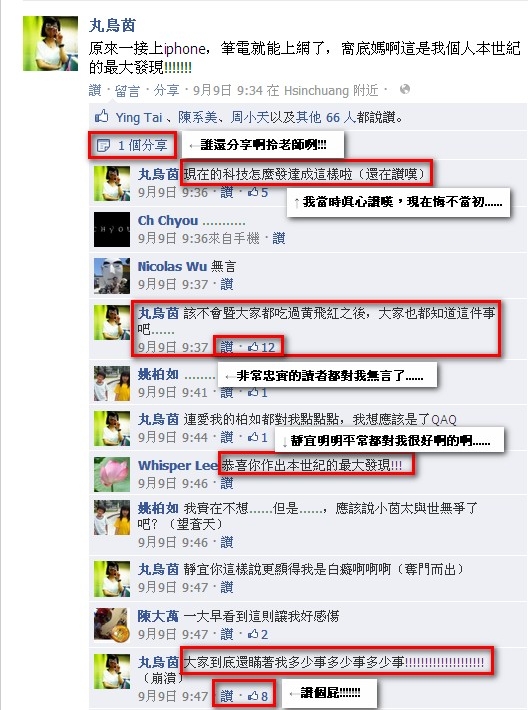The width and height of the screenshot is (528, 710).
Task: Click 讚 under the main post
Action: (95, 90)
